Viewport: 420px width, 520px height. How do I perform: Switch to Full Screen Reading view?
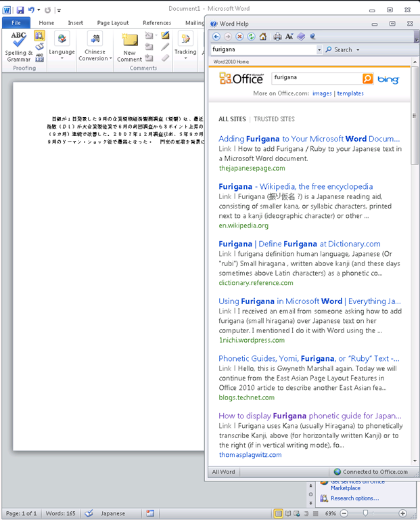click(289, 514)
